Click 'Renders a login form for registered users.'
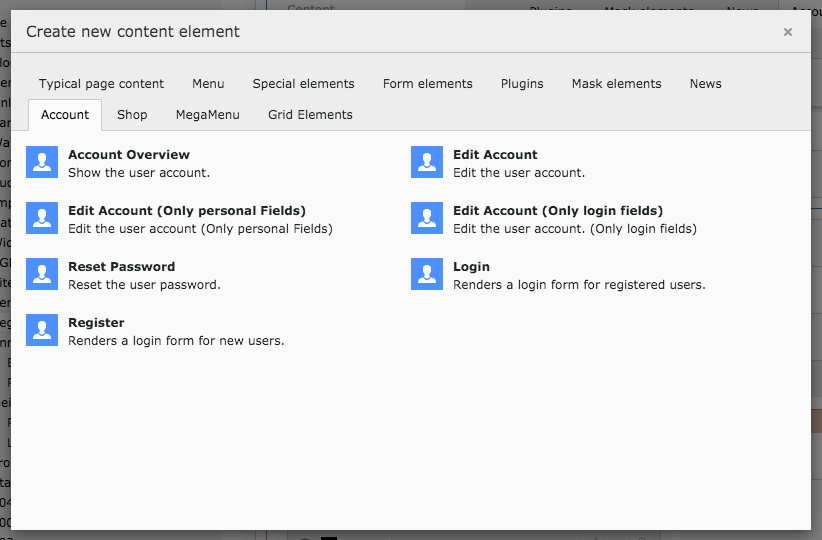Viewport: 822px width, 540px height. coord(579,285)
